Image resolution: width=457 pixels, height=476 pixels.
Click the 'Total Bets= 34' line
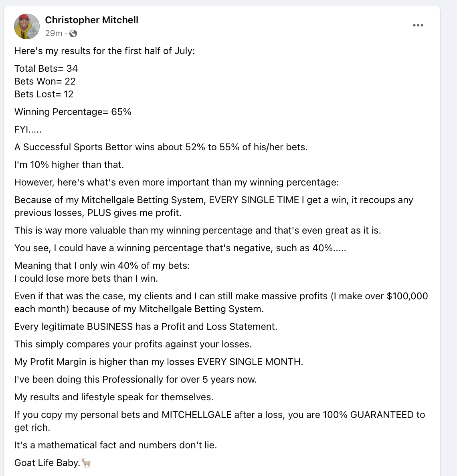click(46, 69)
